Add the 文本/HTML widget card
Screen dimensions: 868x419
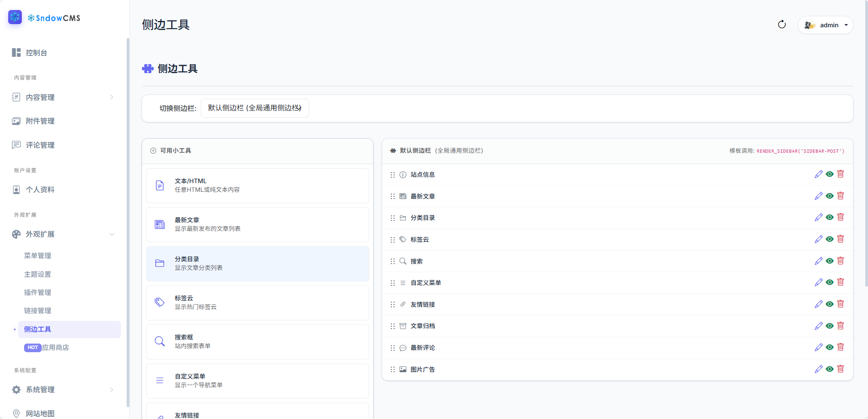point(257,185)
